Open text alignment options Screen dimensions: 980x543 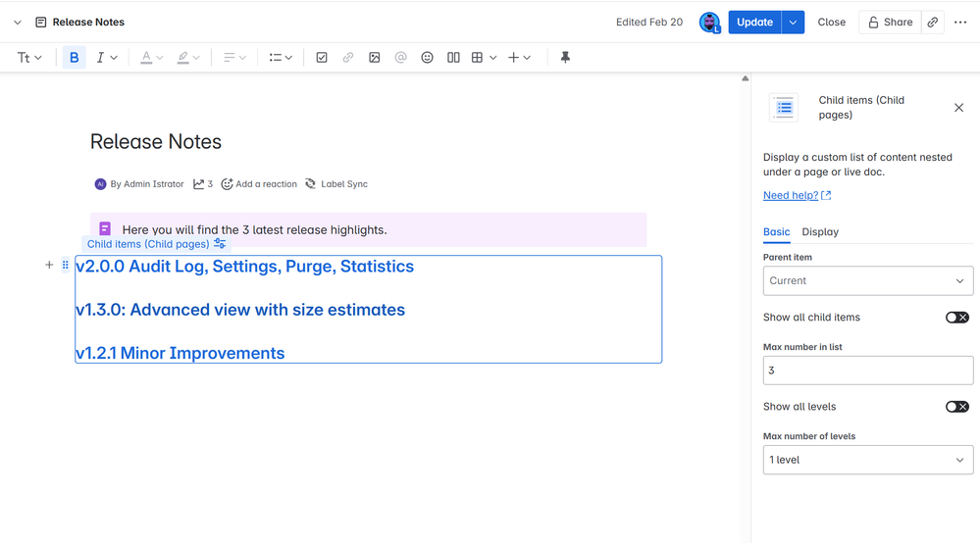(235, 58)
